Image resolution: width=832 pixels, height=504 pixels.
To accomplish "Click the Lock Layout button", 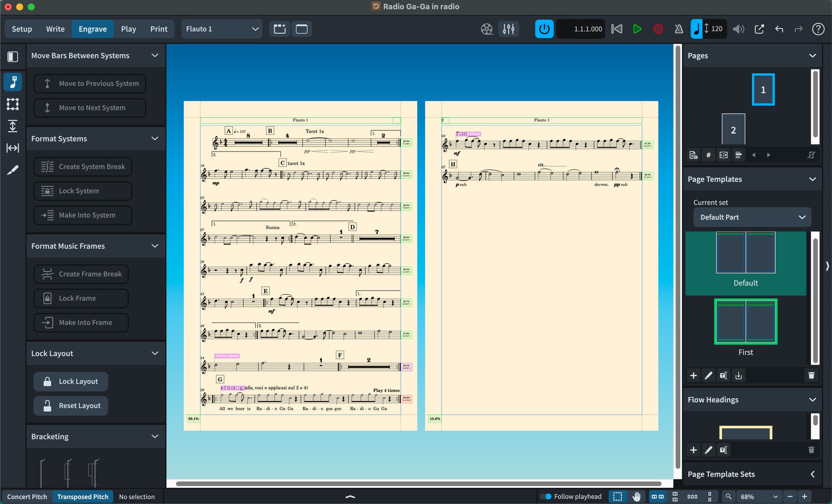I will click(71, 381).
